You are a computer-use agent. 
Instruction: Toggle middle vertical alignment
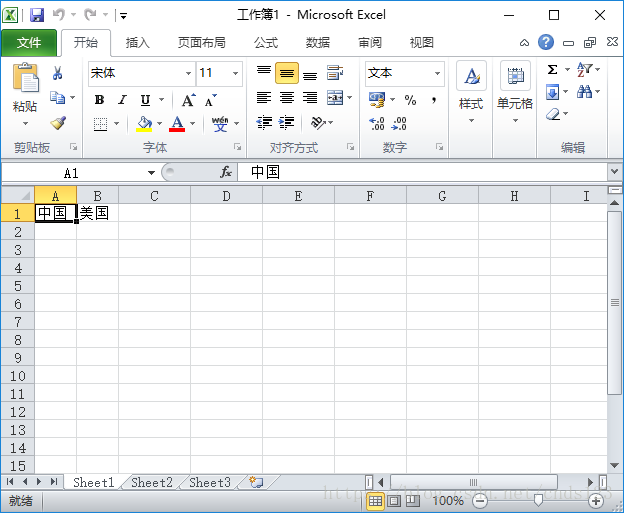click(x=287, y=73)
